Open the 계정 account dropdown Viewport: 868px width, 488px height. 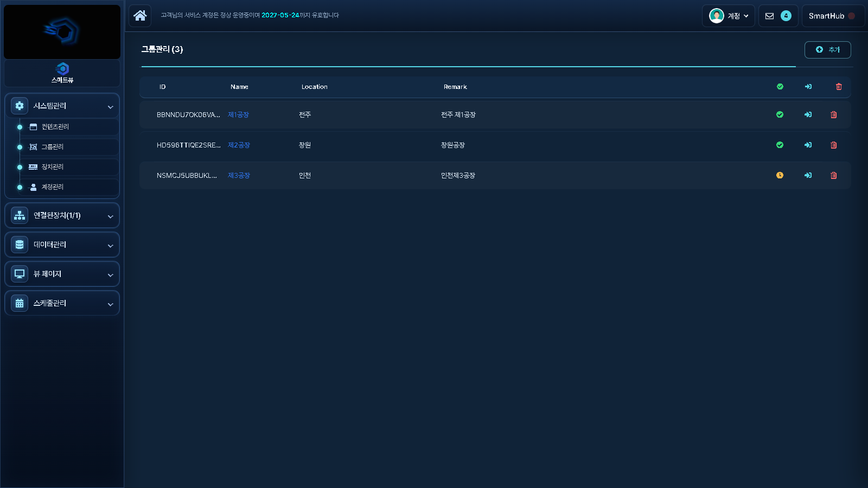[x=729, y=16]
